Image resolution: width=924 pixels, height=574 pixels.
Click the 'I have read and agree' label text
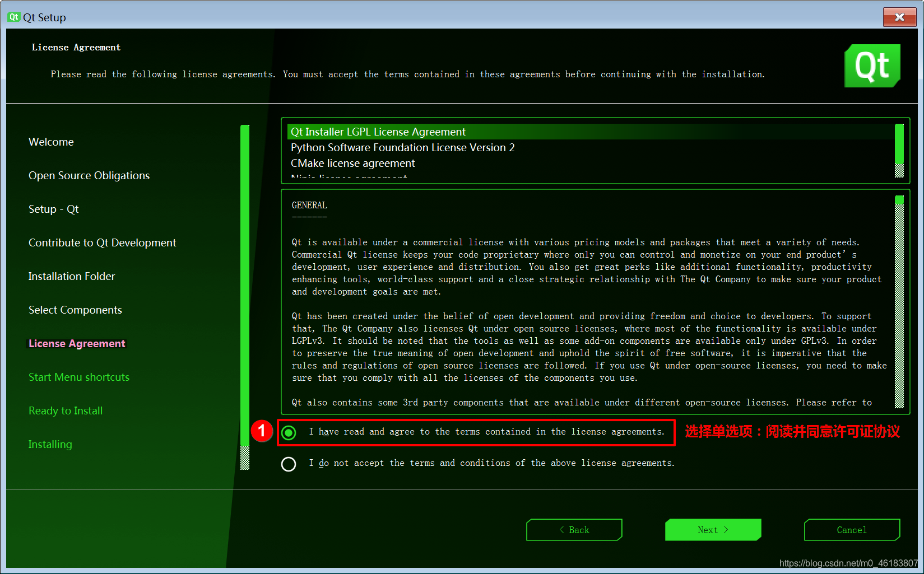pos(486,432)
